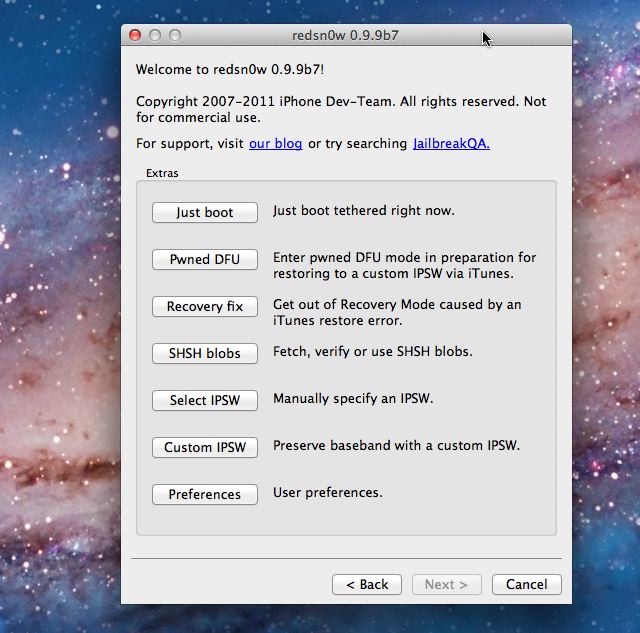Open the SHSH blobs options
The image size is (640, 633).
205,353
